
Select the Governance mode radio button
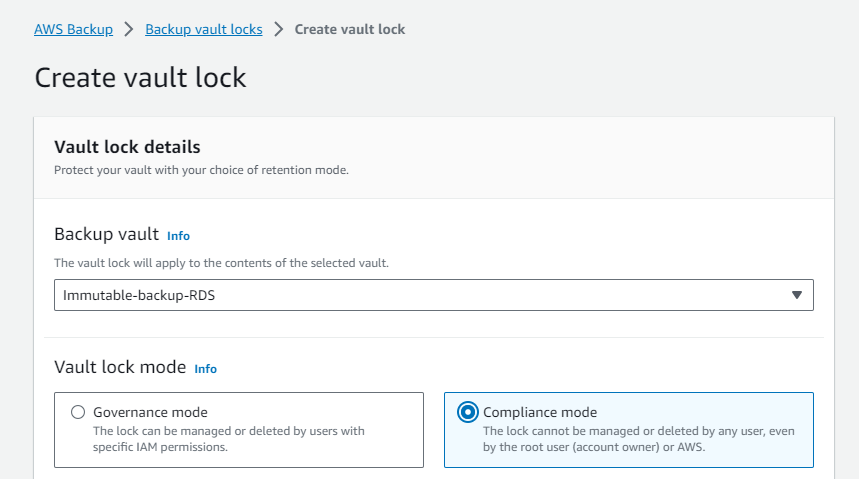coord(78,412)
